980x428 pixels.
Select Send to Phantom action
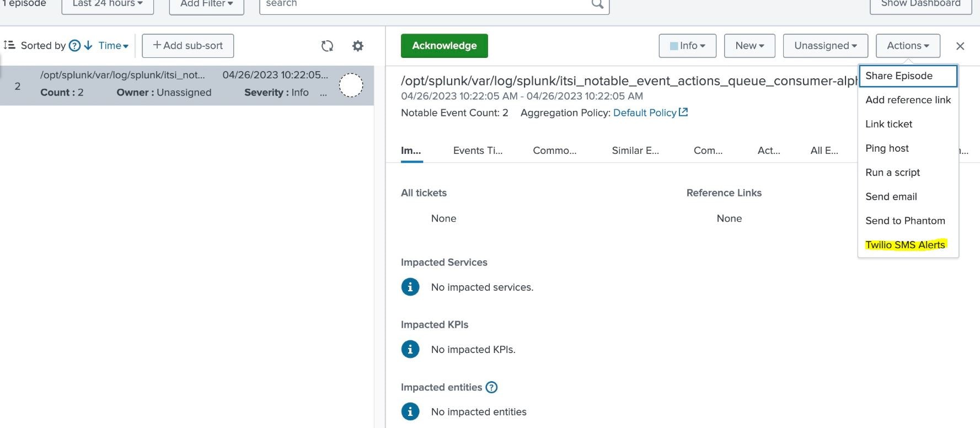[x=908, y=221]
